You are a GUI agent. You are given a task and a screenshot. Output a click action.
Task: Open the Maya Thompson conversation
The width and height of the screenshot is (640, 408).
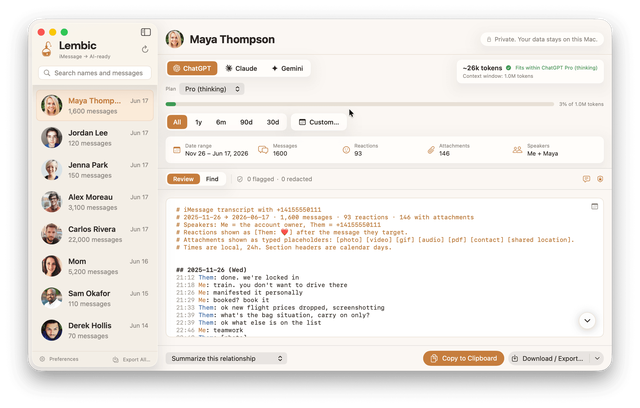pos(95,106)
